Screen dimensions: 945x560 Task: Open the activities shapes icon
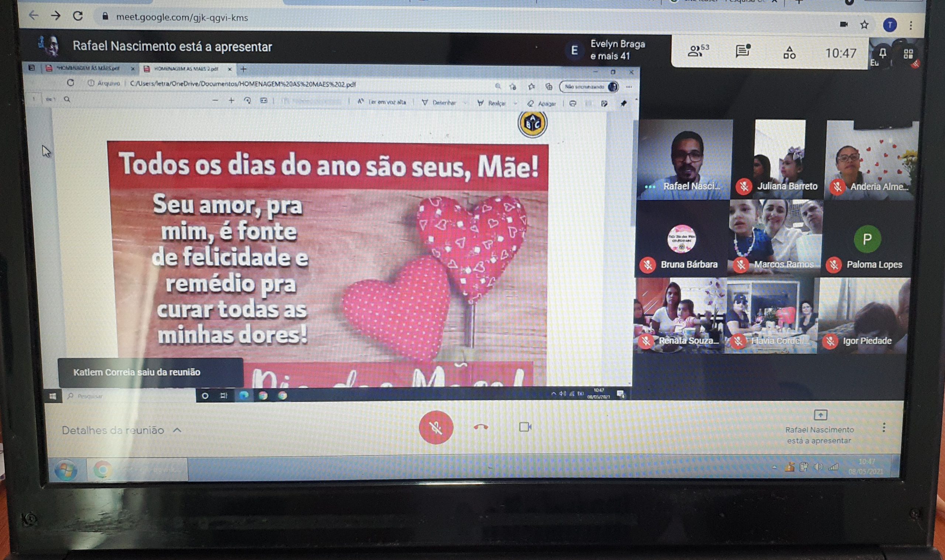789,53
